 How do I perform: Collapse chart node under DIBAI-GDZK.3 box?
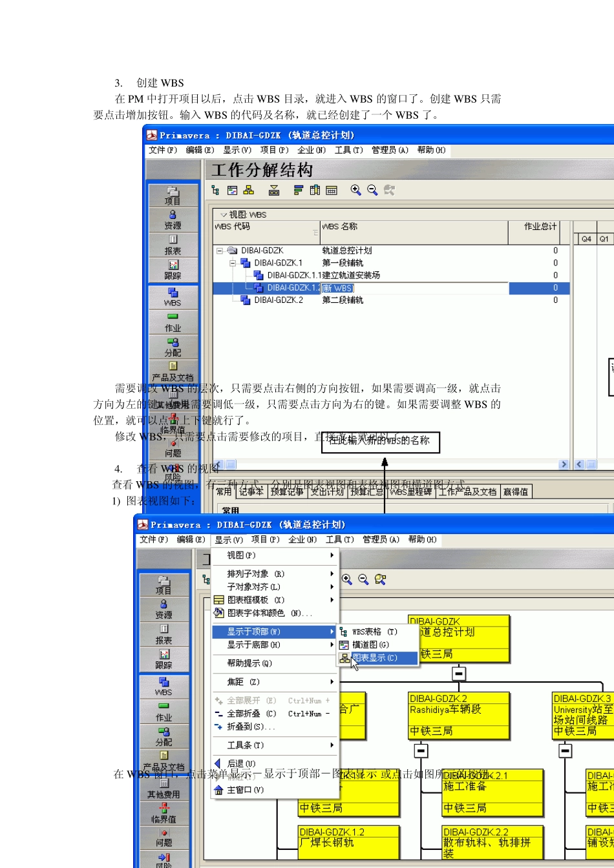tap(565, 751)
